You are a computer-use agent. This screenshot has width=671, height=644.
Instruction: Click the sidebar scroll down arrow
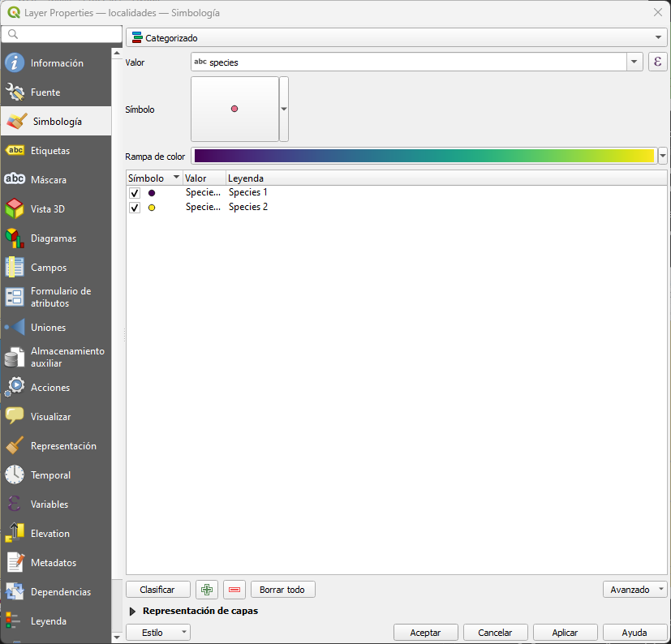click(x=117, y=638)
